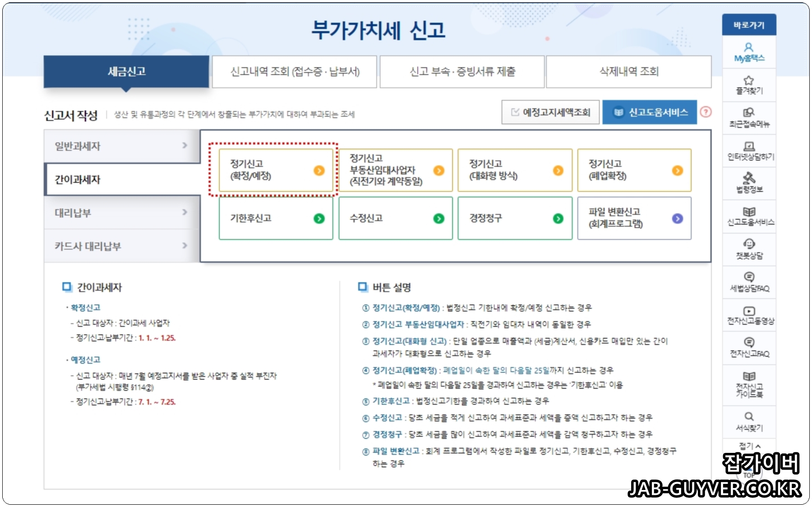Viewport: 812px width, 507px height.
Task: View 전자신고동영상 videos
Action: [x=749, y=315]
